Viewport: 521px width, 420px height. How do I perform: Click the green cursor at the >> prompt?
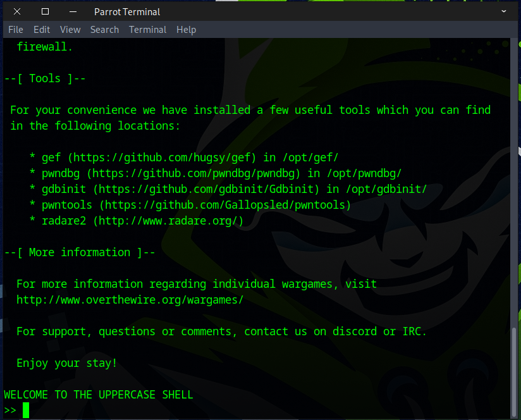tap(26, 411)
